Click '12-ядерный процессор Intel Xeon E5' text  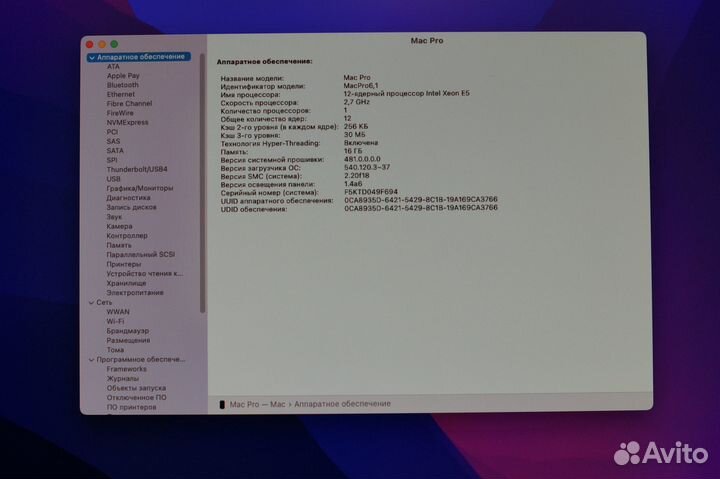coord(406,93)
